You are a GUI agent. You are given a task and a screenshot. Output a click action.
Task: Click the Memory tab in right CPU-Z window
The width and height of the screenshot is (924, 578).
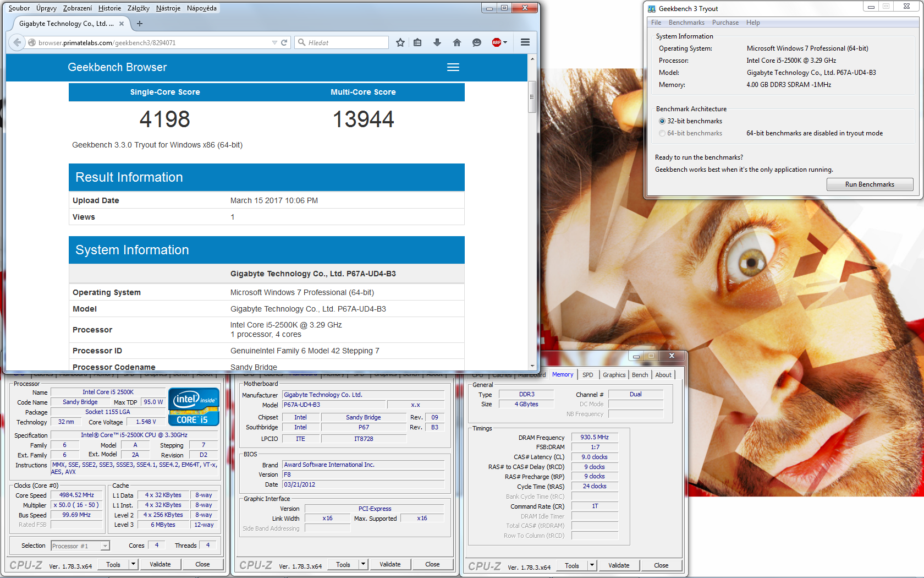(x=562, y=374)
